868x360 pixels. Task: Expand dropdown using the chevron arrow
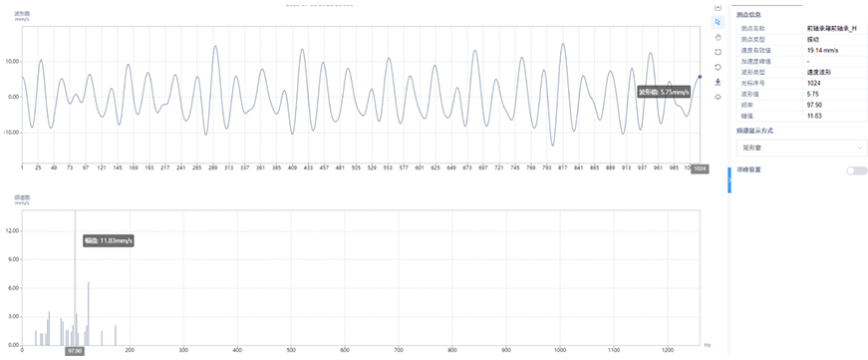pyautogui.click(x=860, y=148)
